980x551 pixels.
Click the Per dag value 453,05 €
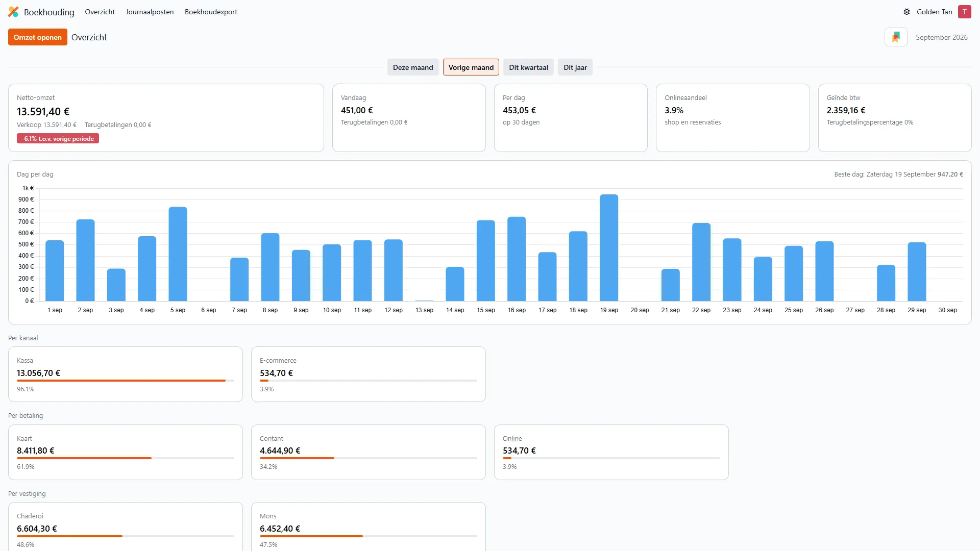519,110
